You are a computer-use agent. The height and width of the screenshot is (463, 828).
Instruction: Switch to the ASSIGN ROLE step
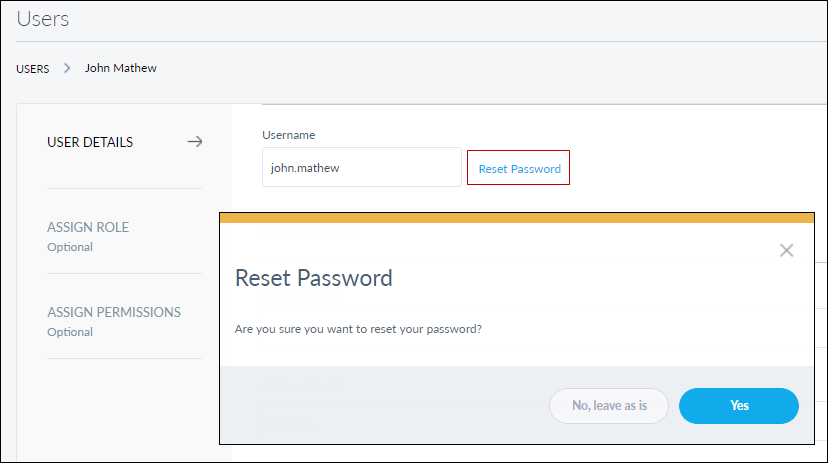(88, 227)
